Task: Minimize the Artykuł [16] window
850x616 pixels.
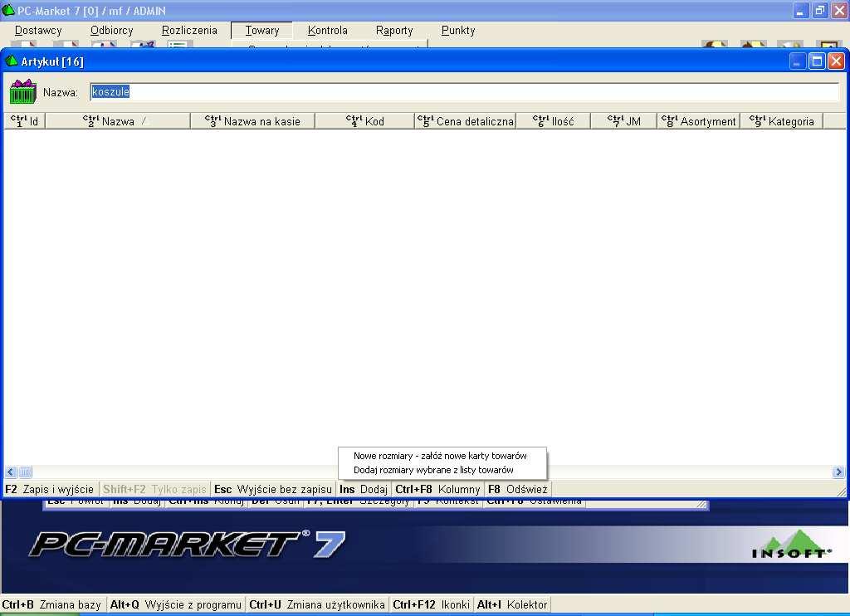Action: [x=797, y=61]
